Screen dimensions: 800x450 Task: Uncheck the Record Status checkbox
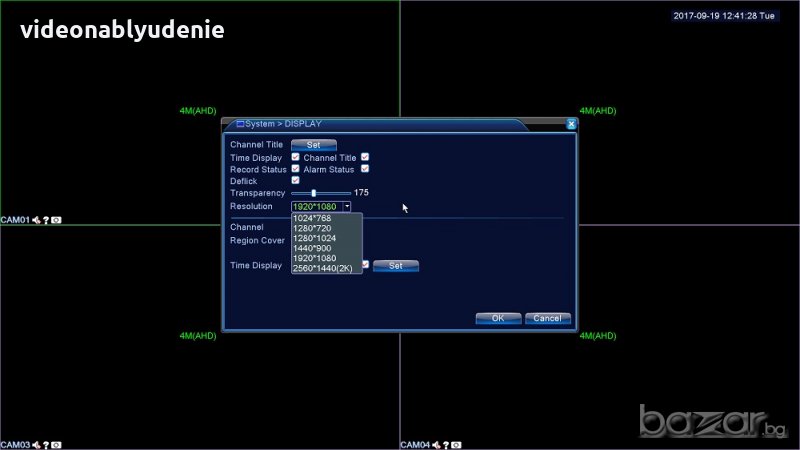(x=295, y=169)
